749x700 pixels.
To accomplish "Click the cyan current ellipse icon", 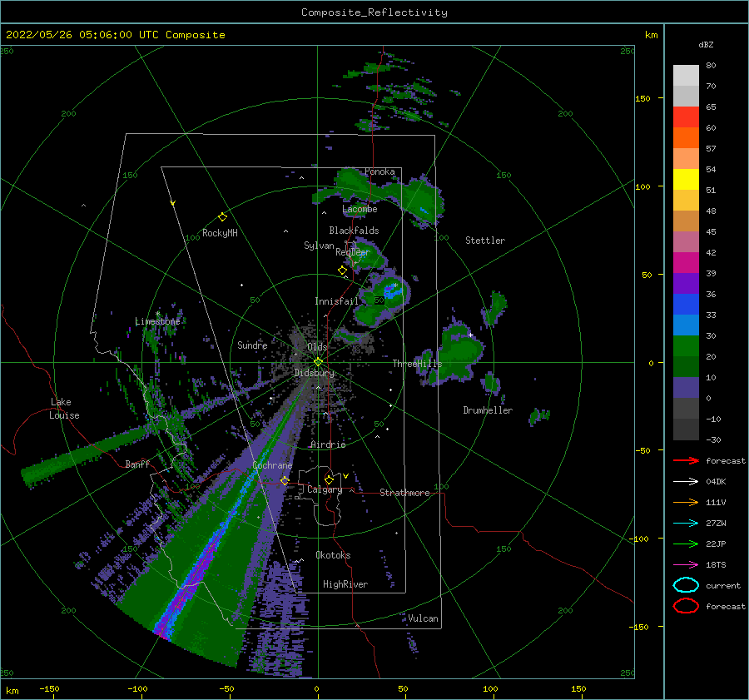I will pos(686,585).
